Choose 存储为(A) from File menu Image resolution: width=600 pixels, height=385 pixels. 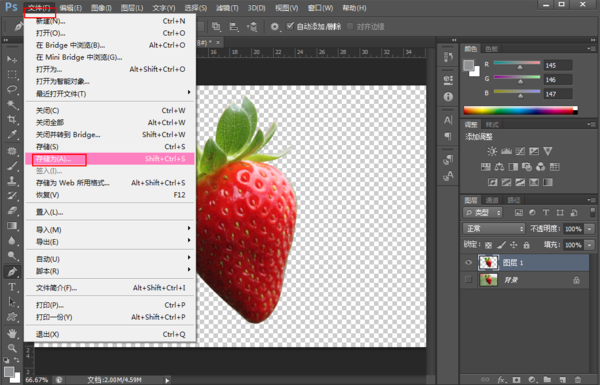click(110, 159)
